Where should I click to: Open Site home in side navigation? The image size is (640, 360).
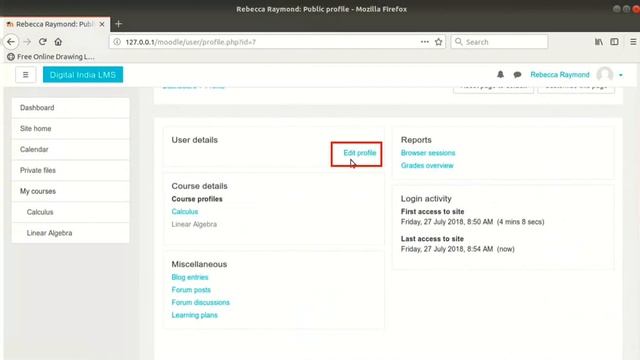click(x=71, y=129)
